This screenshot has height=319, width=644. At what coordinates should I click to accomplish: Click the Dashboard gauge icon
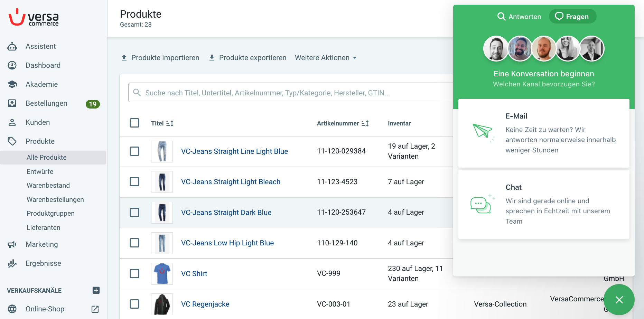[12, 65]
